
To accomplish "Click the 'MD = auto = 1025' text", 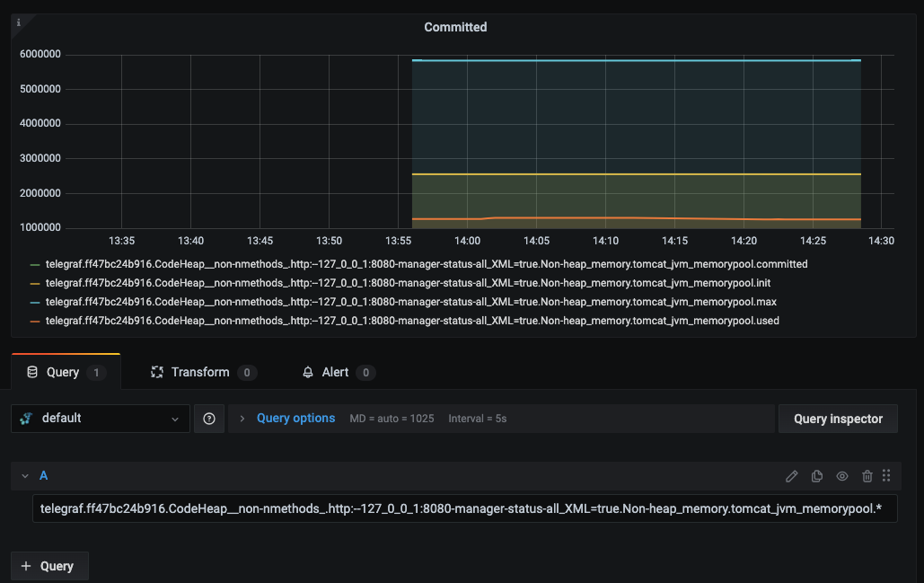I will [x=392, y=419].
